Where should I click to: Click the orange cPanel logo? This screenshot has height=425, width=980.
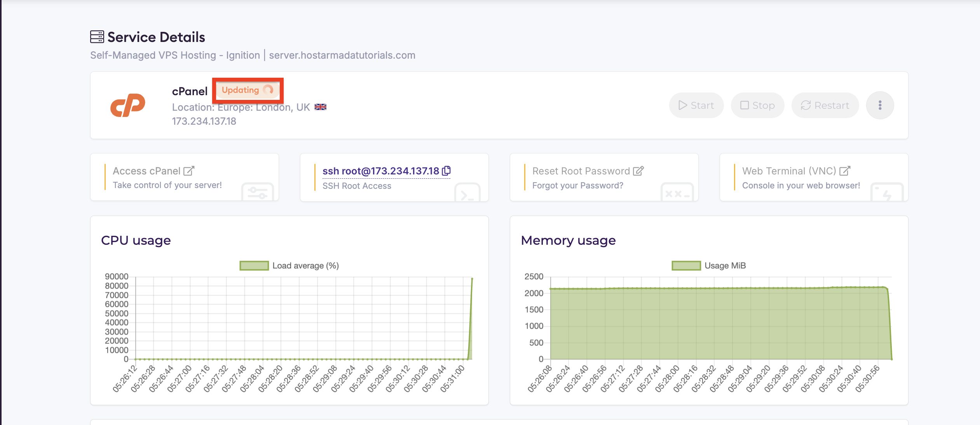pyautogui.click(x=128, y=105)
